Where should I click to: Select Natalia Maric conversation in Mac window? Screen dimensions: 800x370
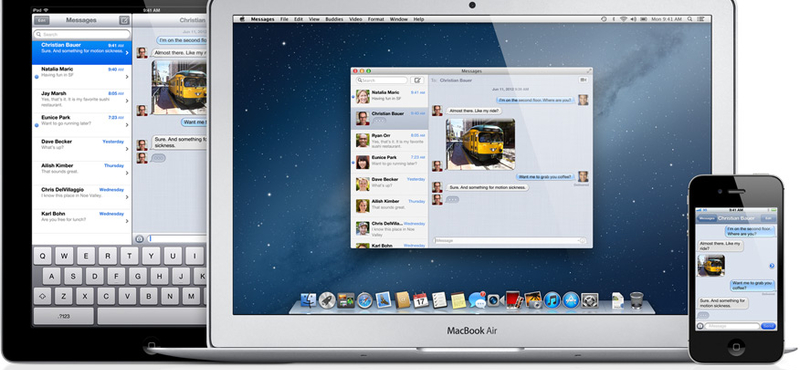tap(389, 96)
